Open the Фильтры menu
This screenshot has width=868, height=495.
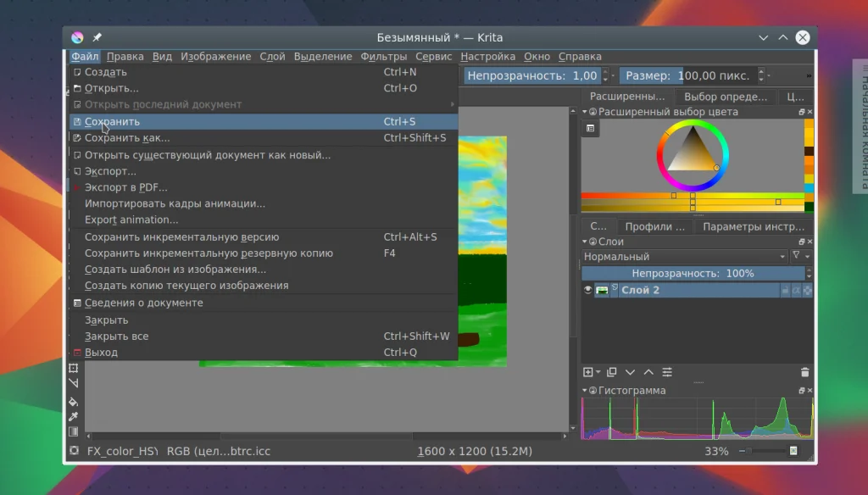383,57
